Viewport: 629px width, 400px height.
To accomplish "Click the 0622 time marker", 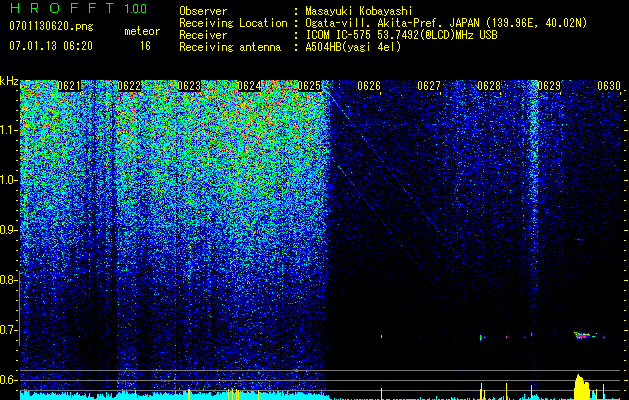I will click(x=129, y=86).
